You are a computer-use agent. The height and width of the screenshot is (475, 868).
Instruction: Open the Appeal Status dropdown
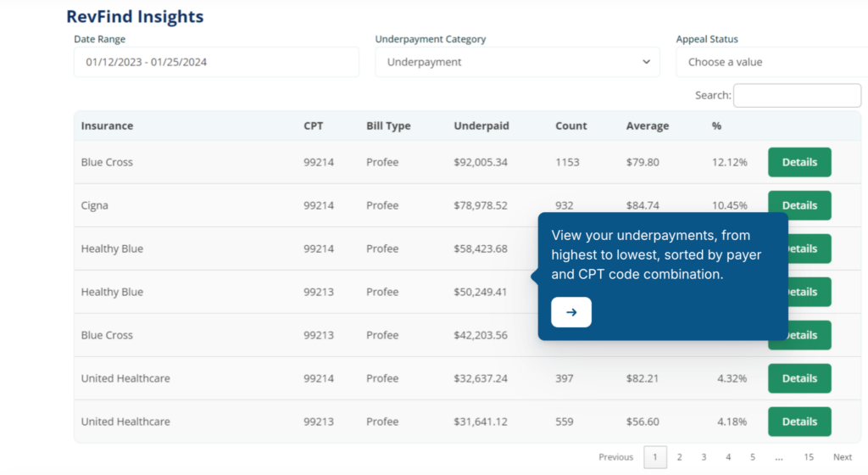click(771, 62)
